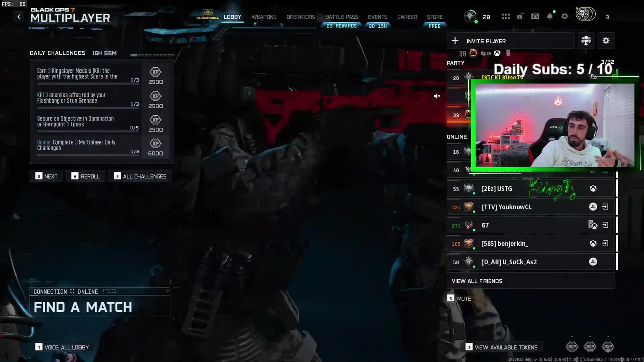Screen dimensions: 644x362
Task: Select friend [585] benjerkin_ name
Action: [504, 243]
